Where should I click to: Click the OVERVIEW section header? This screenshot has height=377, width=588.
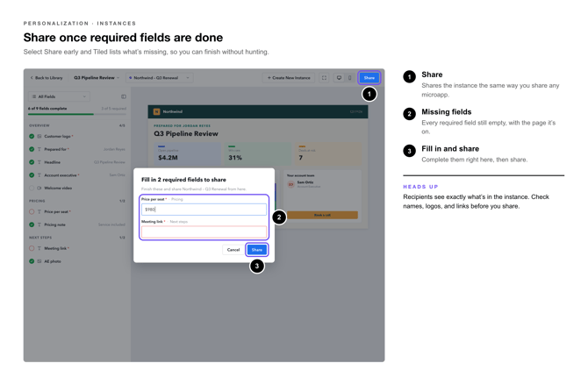[x=39, y=125]
